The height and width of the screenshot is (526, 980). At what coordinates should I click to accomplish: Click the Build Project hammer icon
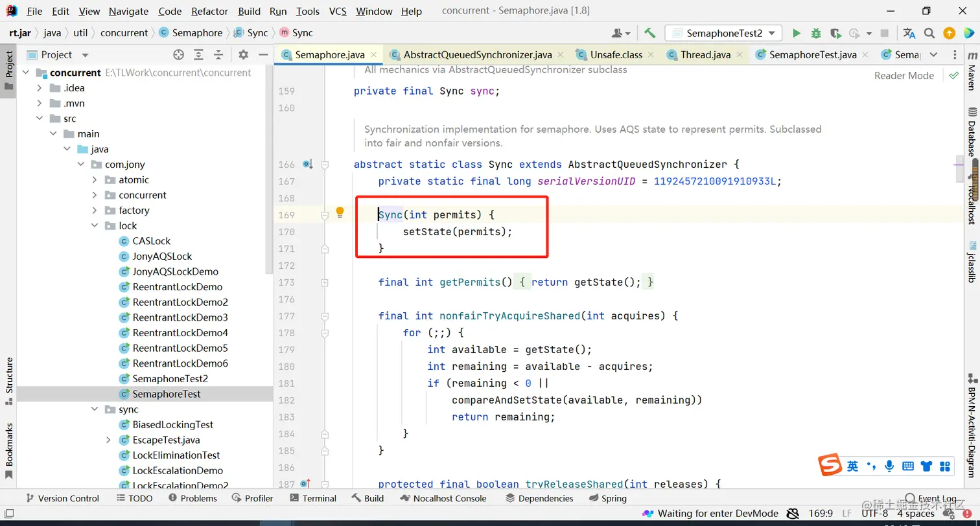pos(649,33)
